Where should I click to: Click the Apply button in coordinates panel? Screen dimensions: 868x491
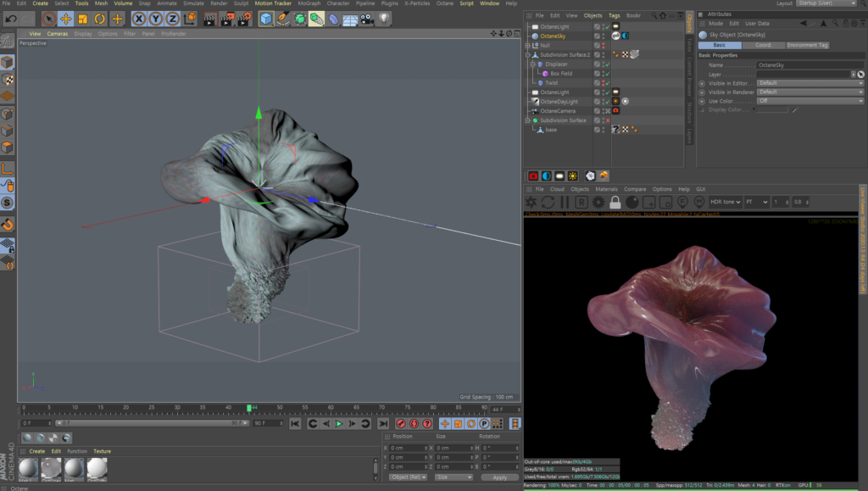coord(499,477)
